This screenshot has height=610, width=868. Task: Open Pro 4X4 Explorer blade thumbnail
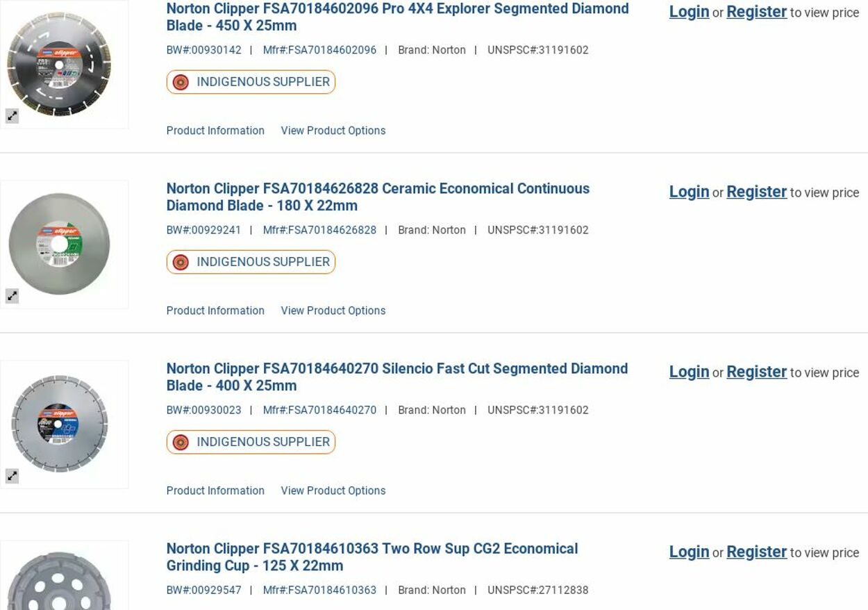pos(60,64)
